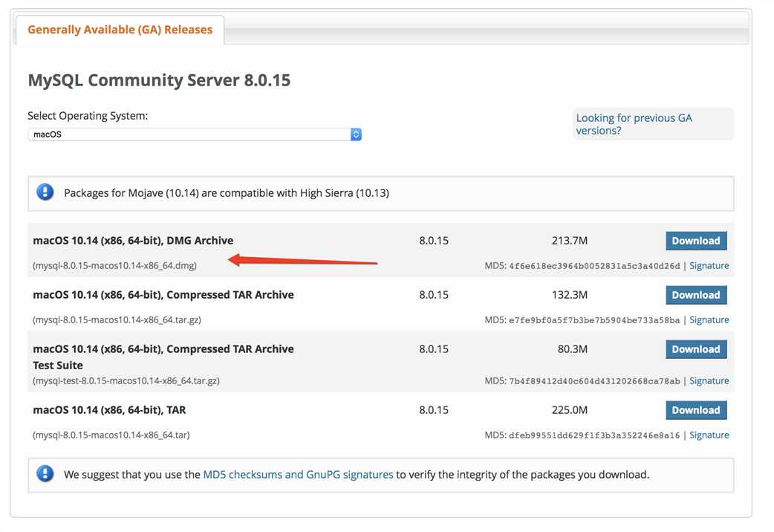Select filename mysql-8.0.15-macos10.14-x86_64.dmg
774x532 pixels.
click(x=114, y=266)
